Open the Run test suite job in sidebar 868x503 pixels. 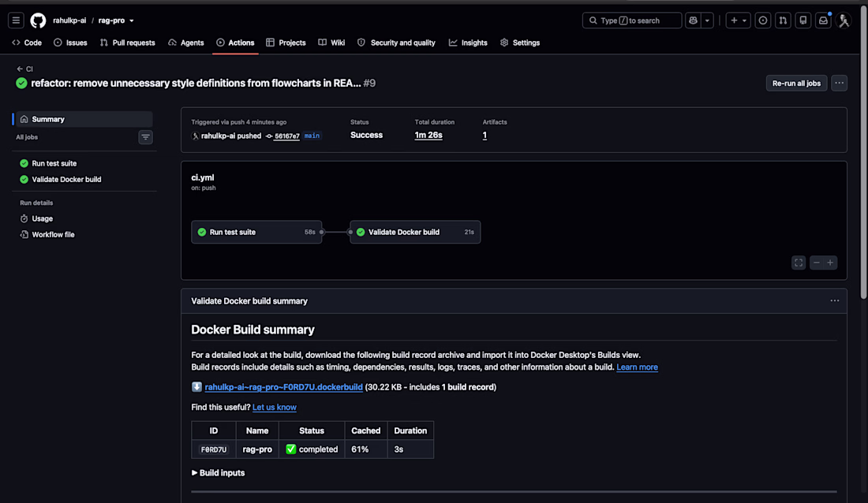54,163
